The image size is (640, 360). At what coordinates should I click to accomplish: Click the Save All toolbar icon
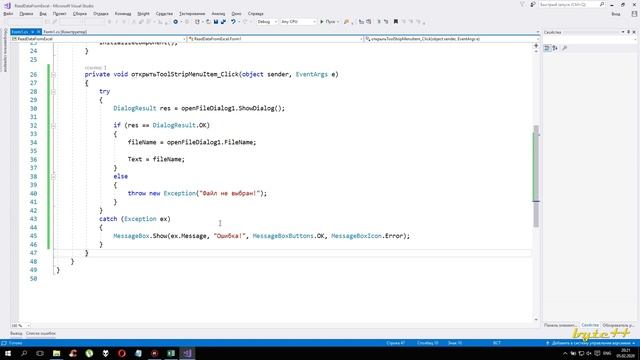(x=223, y=22)
